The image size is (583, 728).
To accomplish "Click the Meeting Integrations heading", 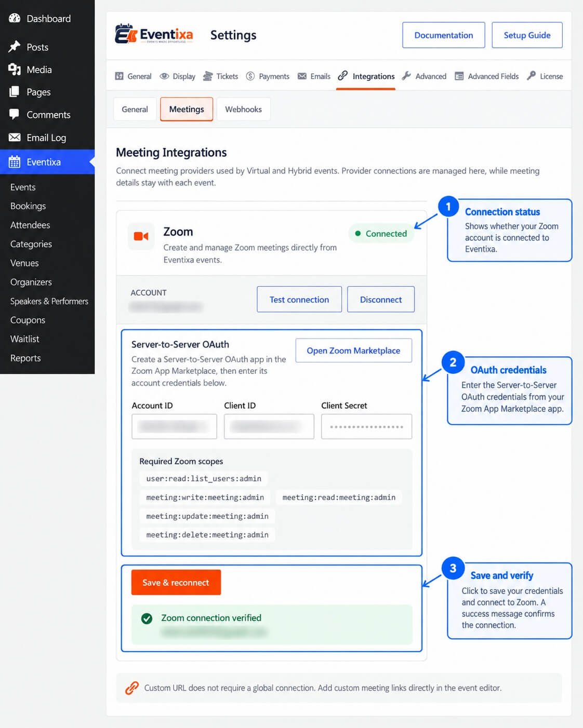I will [x=171, y=153].
